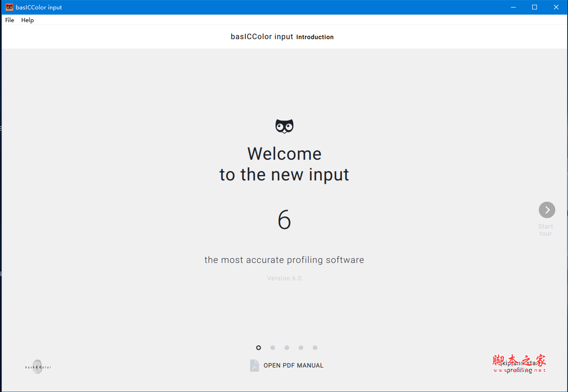Click the 'Start tour' label
Image resolution: width=568 pixels, height=392 pixels.
(546, 230)
